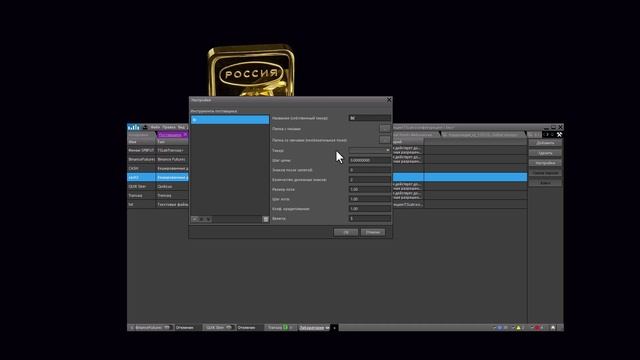Click the Лаборатория item in status bar
Viewport: 640px width, 360px height.
[314, 327]
